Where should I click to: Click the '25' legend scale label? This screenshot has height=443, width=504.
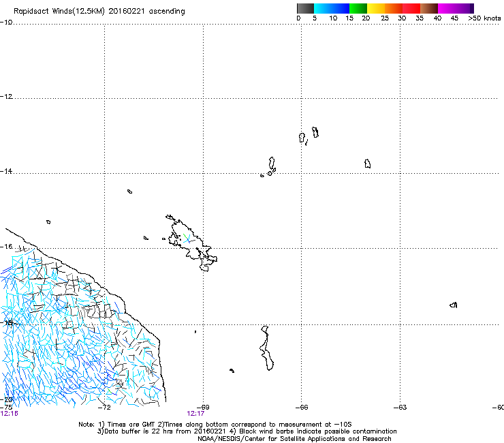[x=385, y=18]
